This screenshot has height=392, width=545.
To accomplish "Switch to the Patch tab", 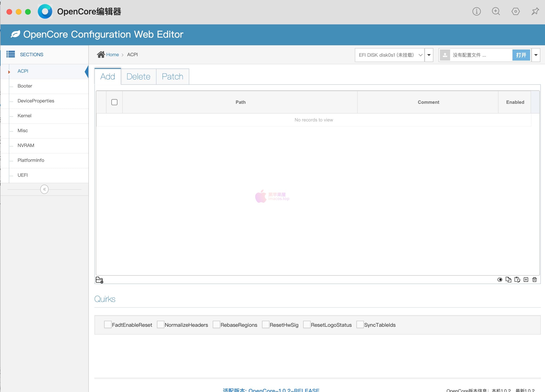I will click(x=173, y=77).
